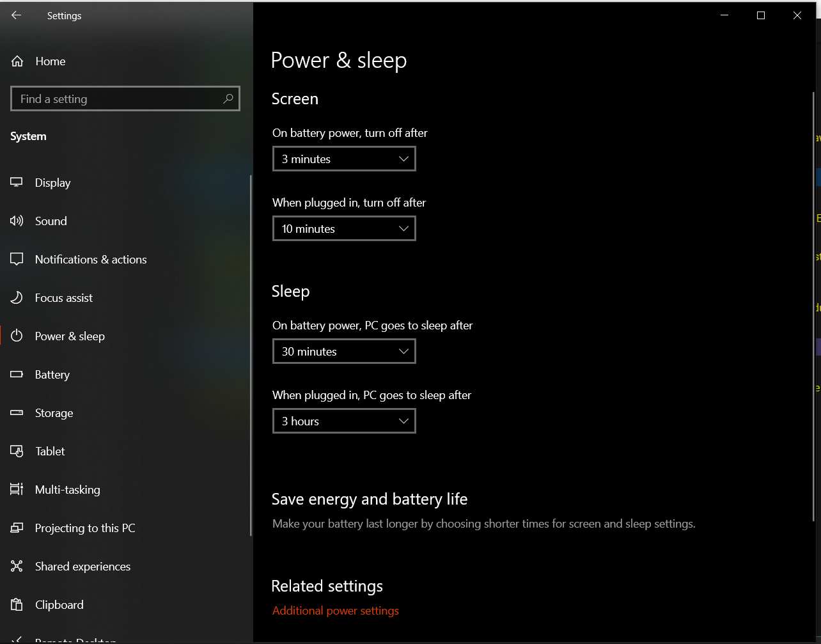Select the Shared experiences icon

15,566
